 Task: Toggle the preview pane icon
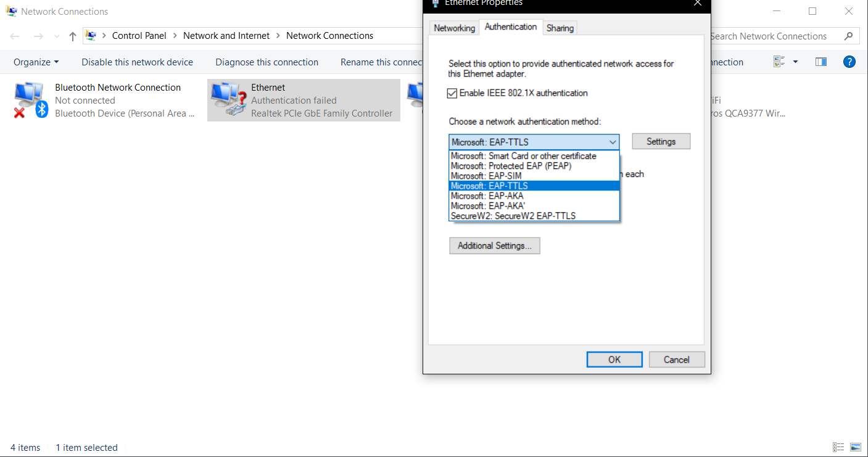820,62
